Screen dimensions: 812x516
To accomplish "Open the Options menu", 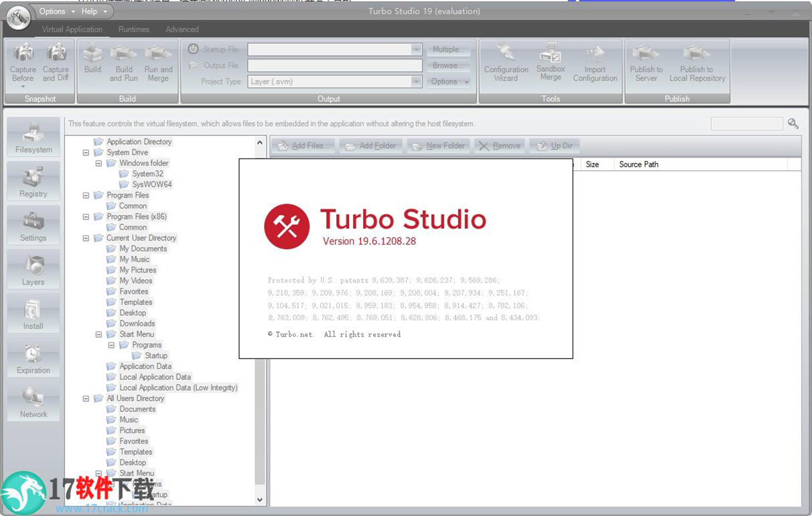I will click(57, 12).
